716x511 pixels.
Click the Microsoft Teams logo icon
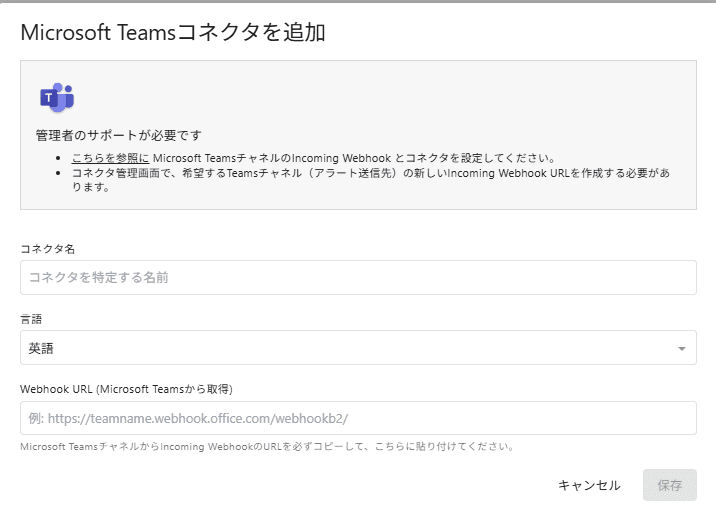click(x=57, y=97)
